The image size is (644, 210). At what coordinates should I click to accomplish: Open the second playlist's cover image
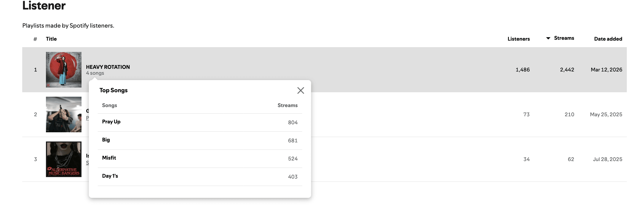[64, 114]
